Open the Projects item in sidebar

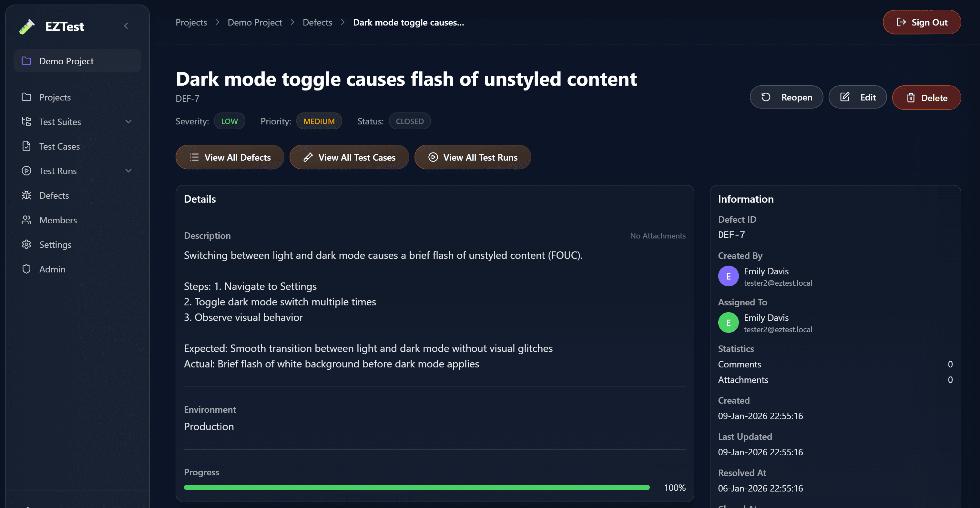click(55, 97)
